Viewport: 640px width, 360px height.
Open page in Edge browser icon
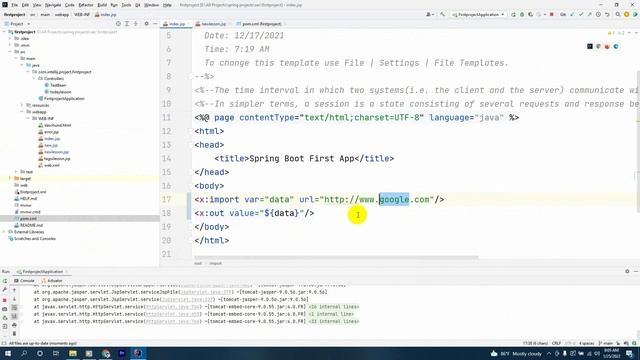(x=616, y=46)
